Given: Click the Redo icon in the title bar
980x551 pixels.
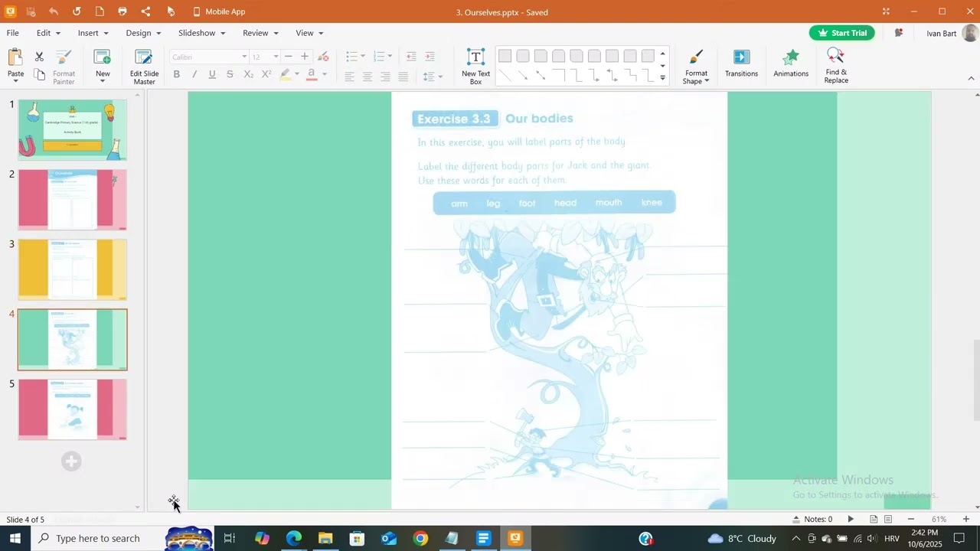Looking at the screenshot, I should 77,11.
